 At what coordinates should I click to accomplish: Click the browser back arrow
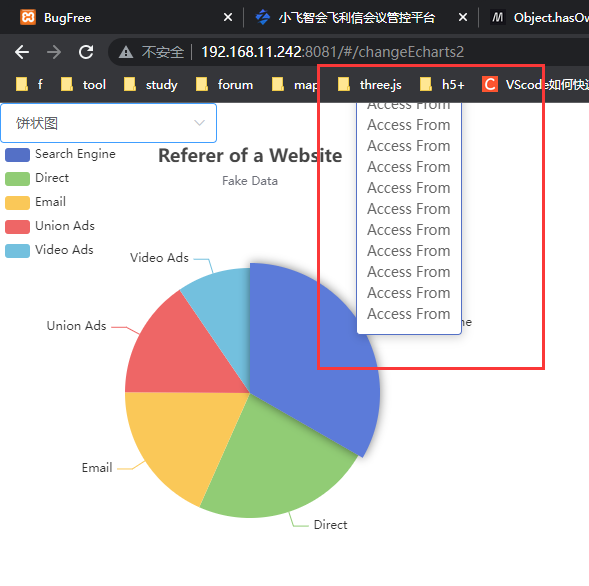pyautogui.click(x=22, y=52)
